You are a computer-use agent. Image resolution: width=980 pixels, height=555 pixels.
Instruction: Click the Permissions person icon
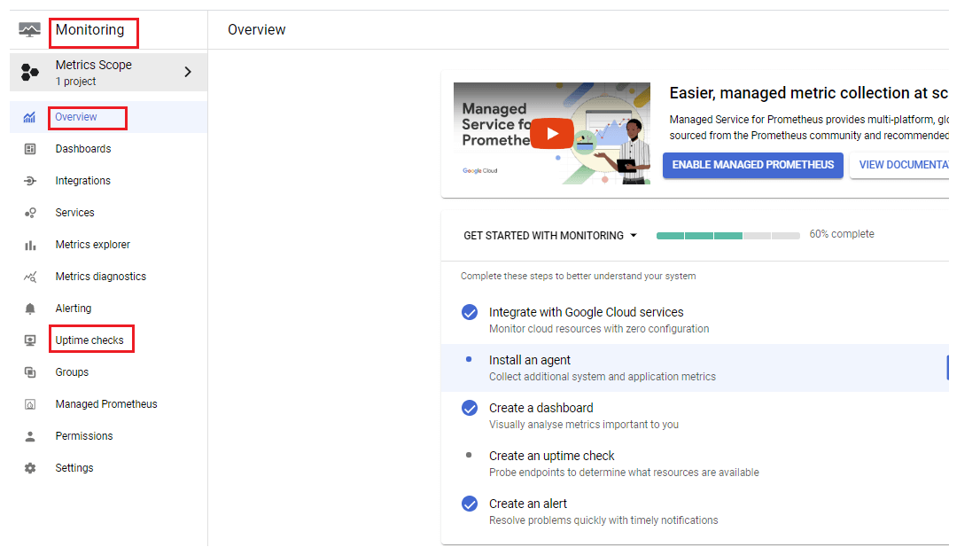click(x=30, y=436)
